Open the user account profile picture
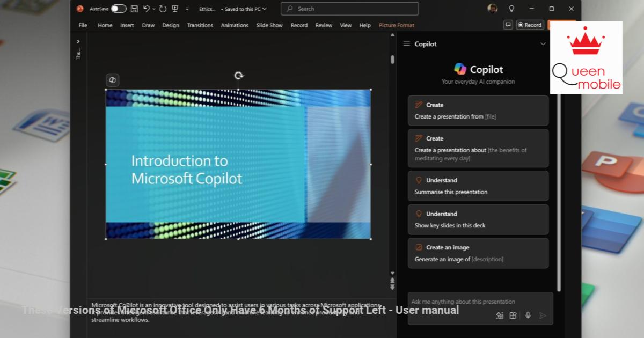The height and width of the screenshot is (338, 644). click(x=492, y=9)
